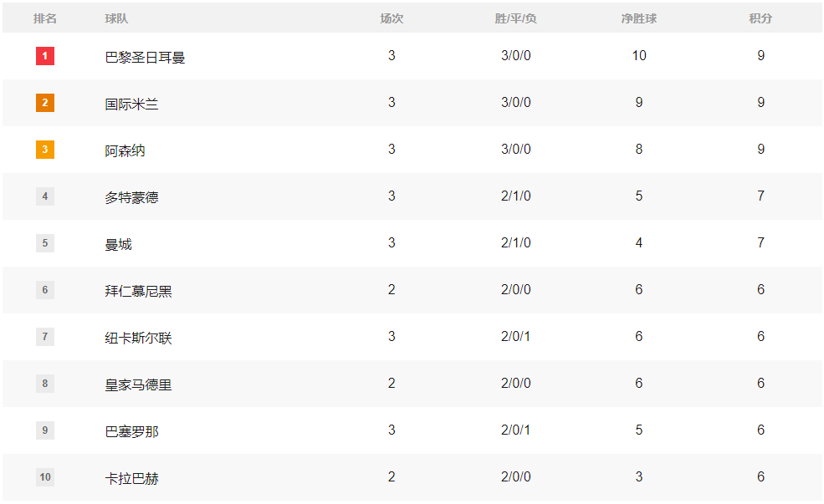Select the 皇家马德里 team name

click(138, 384)
